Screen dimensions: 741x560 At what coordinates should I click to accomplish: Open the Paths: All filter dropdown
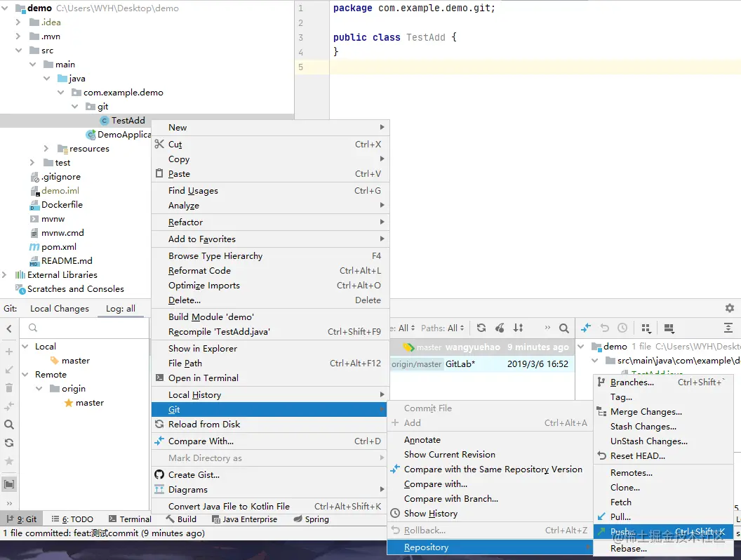443,328
